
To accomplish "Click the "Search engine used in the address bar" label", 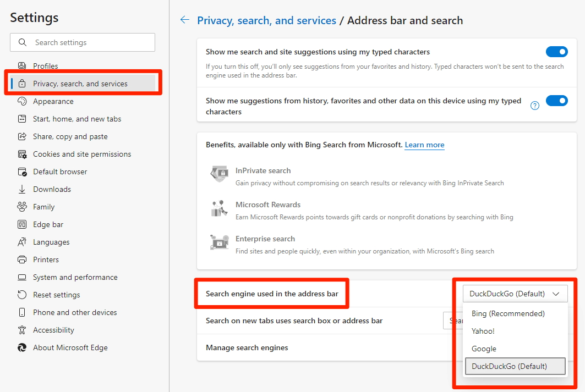I will pyautogui.click(x=272, y=294).
